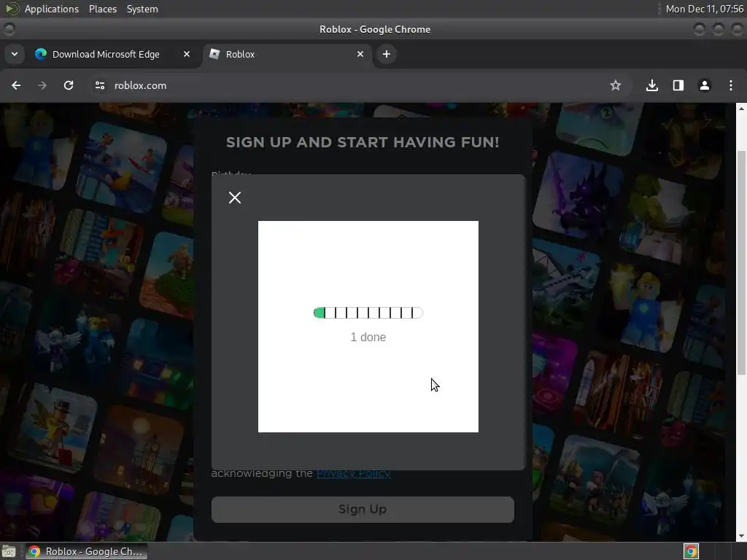Viewport: 747px width, 560px height.
Task: Select the Roblox tab
Action: (x=287, y=54)
